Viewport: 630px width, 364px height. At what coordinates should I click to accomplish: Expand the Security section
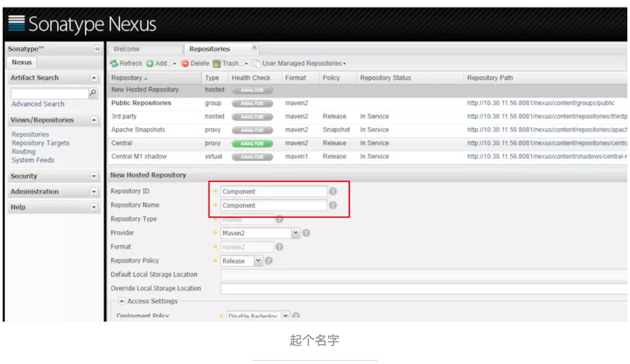(94, 176)
